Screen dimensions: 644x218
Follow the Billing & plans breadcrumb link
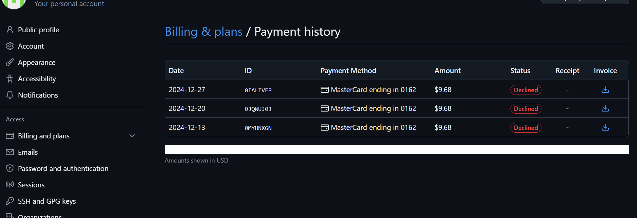tap(203, 32)
